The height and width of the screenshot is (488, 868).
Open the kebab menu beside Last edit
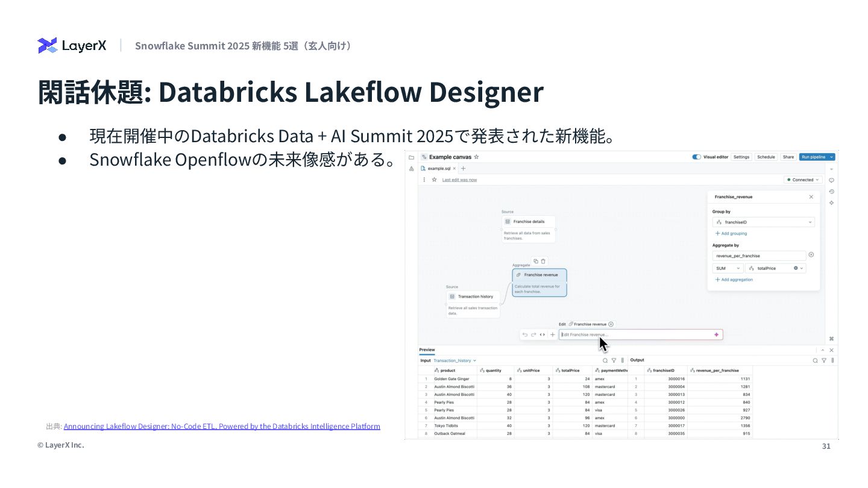[424, 180]
